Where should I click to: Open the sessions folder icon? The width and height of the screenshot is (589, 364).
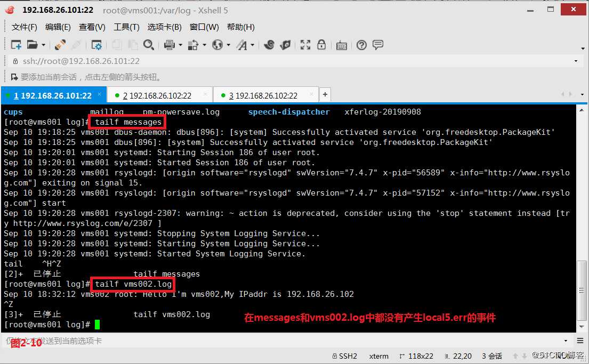[x=33, y=45]
